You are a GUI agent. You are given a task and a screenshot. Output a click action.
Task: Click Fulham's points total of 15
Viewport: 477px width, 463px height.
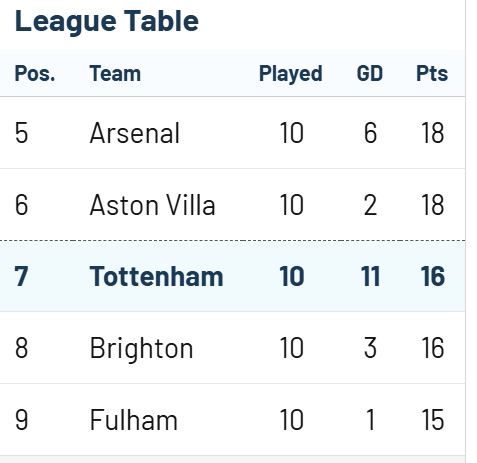[433, 420]
